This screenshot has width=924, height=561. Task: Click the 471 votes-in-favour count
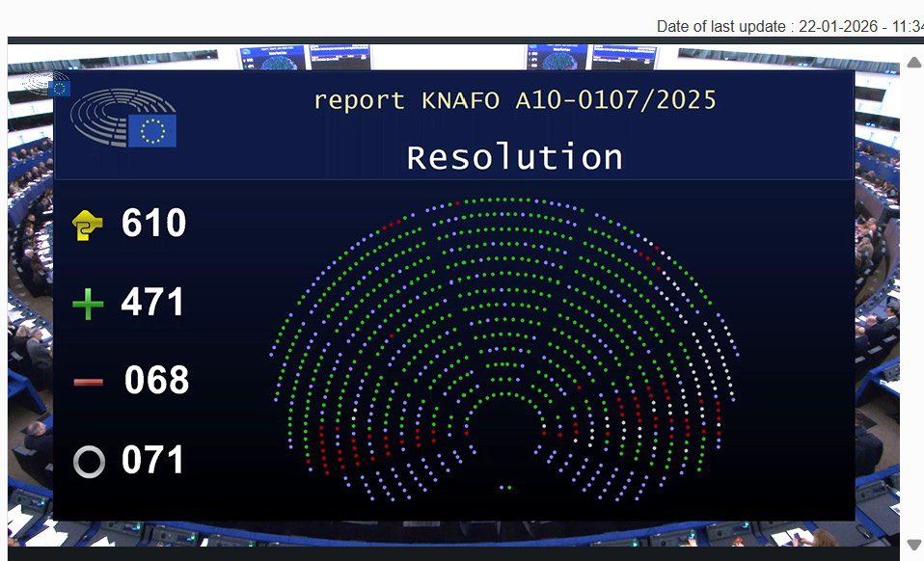[154, 302]
